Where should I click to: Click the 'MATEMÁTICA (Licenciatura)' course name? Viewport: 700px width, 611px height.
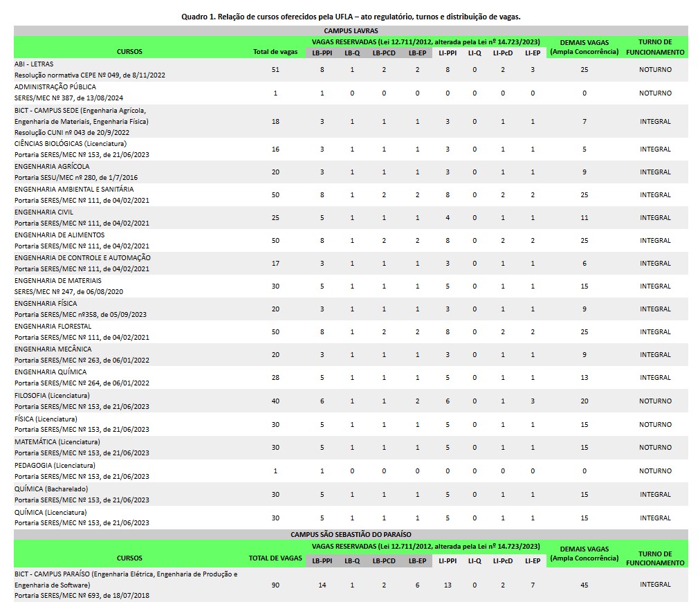(x=57, y=441)
